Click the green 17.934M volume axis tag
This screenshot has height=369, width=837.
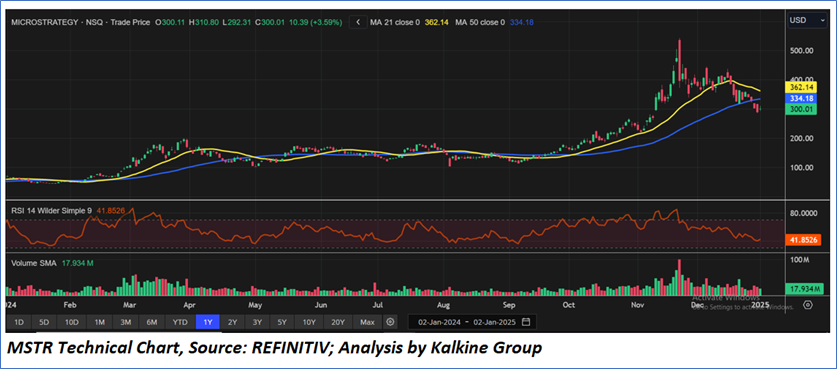pos(803,289)
